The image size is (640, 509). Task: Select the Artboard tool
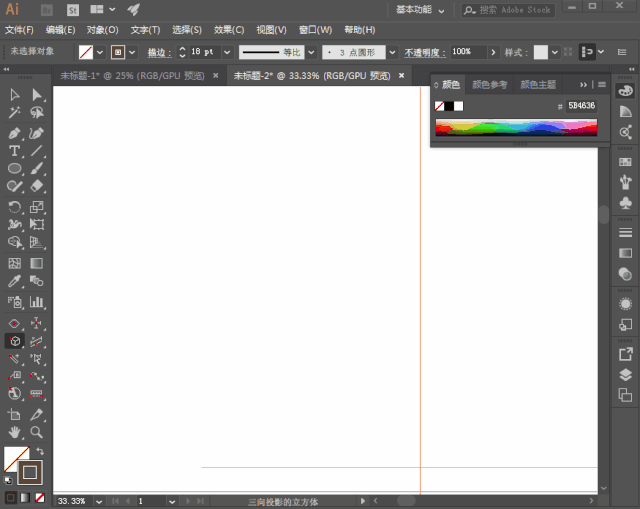[x=15, y=415]
